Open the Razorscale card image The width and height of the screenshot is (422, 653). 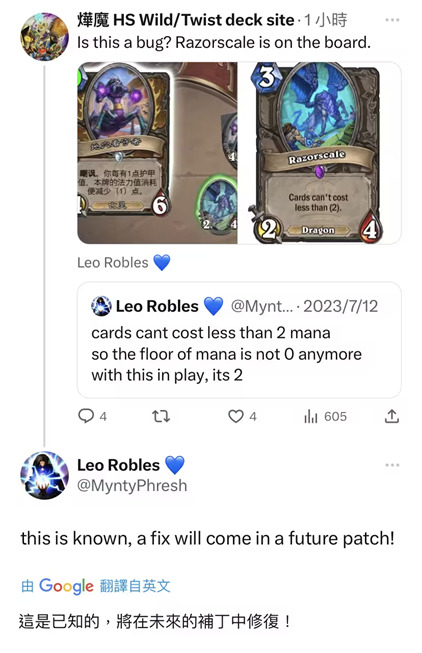point(319,153)
